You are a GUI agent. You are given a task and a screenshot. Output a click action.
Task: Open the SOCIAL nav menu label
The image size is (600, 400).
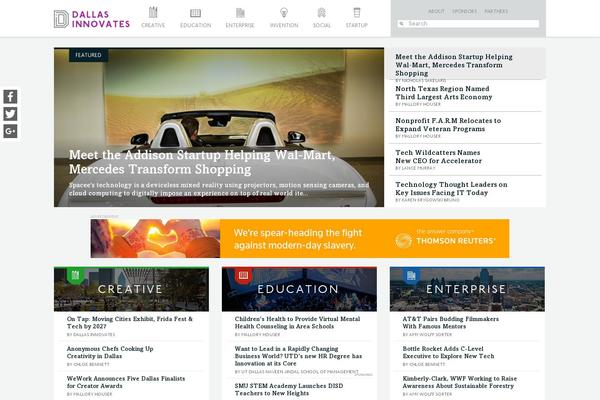(x=321, y=25)
